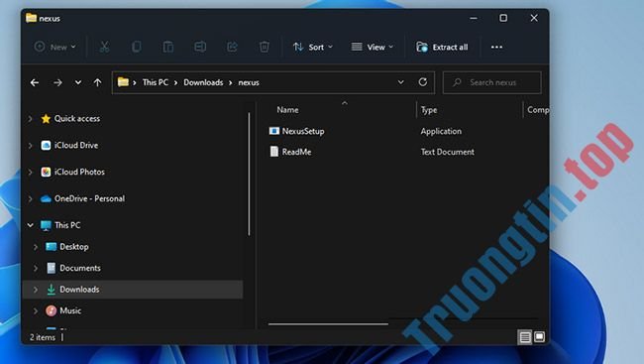Click the Extract all button
644x364 pixels.
tap(442, 47)
